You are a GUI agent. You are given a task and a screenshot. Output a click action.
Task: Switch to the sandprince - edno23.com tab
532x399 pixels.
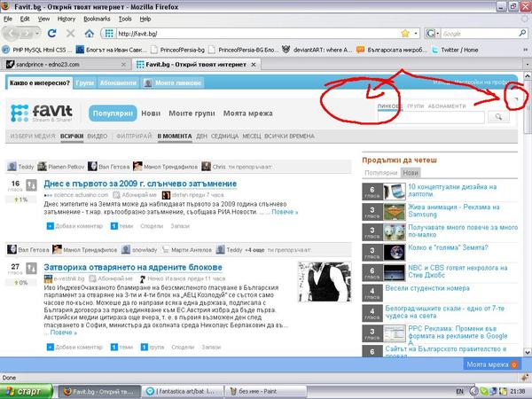coord(65,64)
